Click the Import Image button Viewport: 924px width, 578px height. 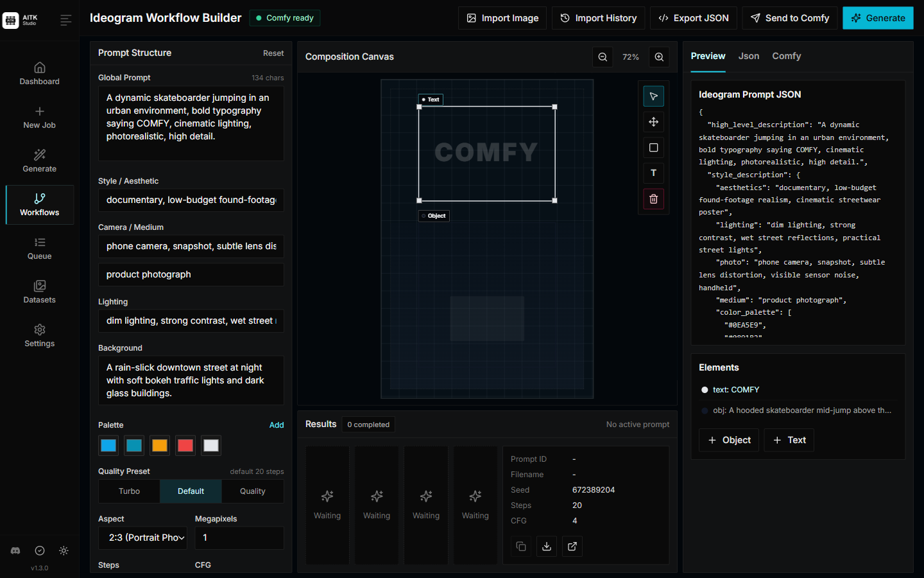click(502, 18)
